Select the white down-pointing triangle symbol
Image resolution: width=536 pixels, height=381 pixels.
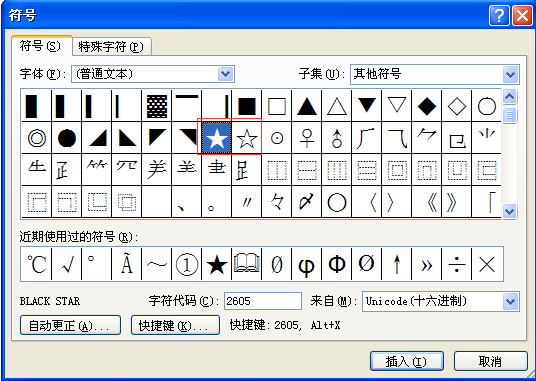[397, 106]
